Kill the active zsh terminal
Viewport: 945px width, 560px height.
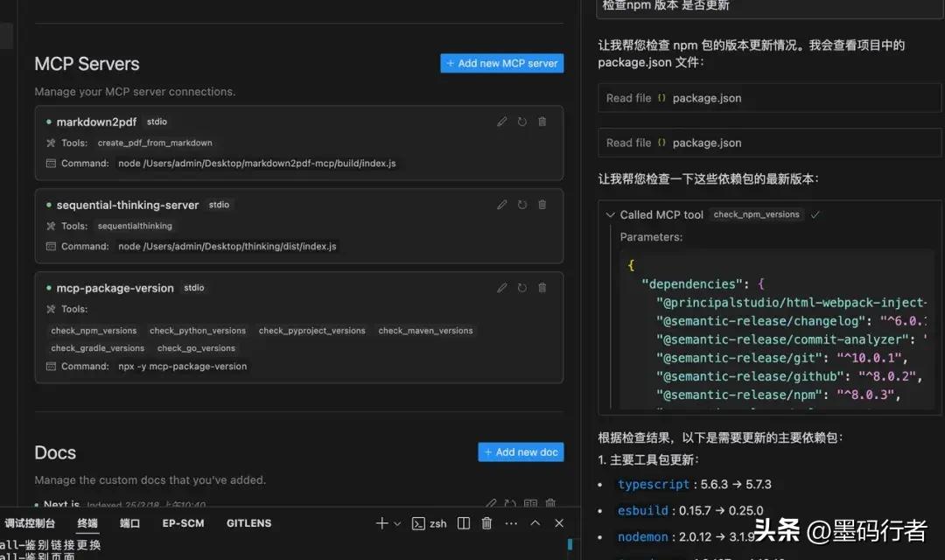click(x=486, y=522)
